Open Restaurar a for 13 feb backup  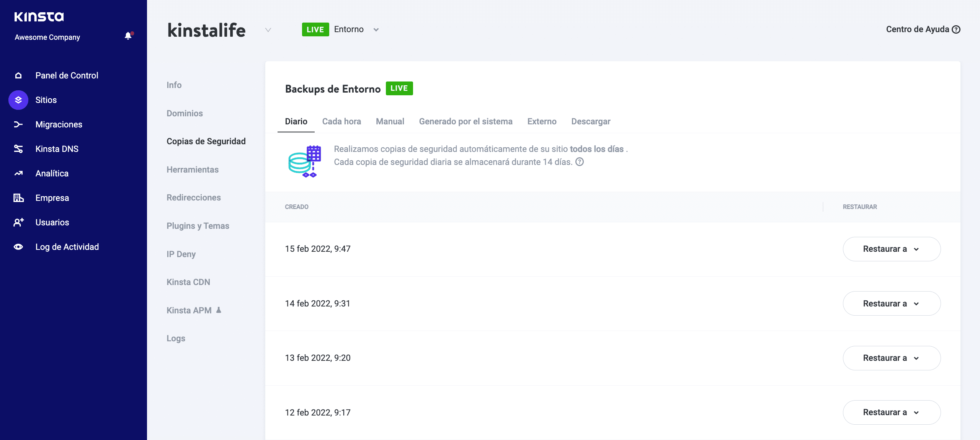[x=891, y=358]
